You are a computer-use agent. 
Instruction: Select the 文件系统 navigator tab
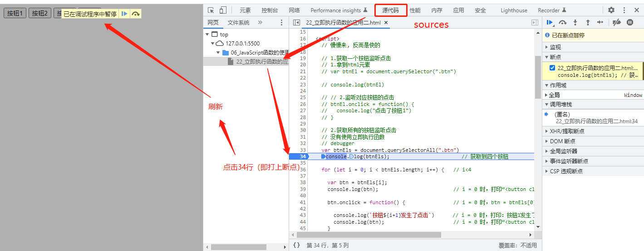click(x=238, y=22)
